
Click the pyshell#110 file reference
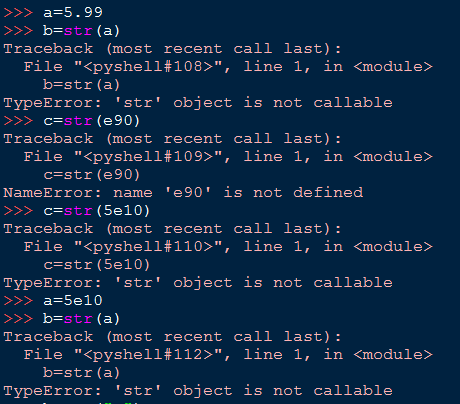point(148,247)
